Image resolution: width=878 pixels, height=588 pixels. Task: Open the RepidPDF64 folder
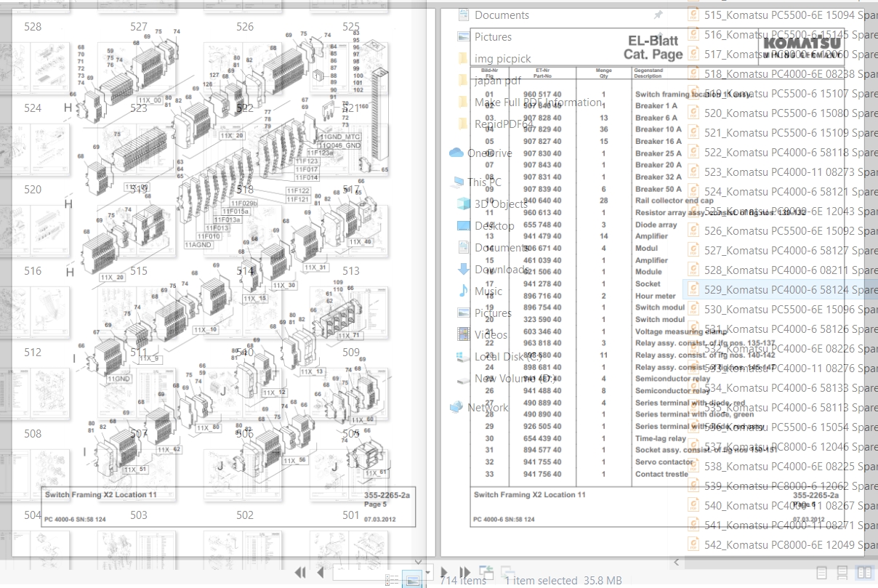(504, 124)
